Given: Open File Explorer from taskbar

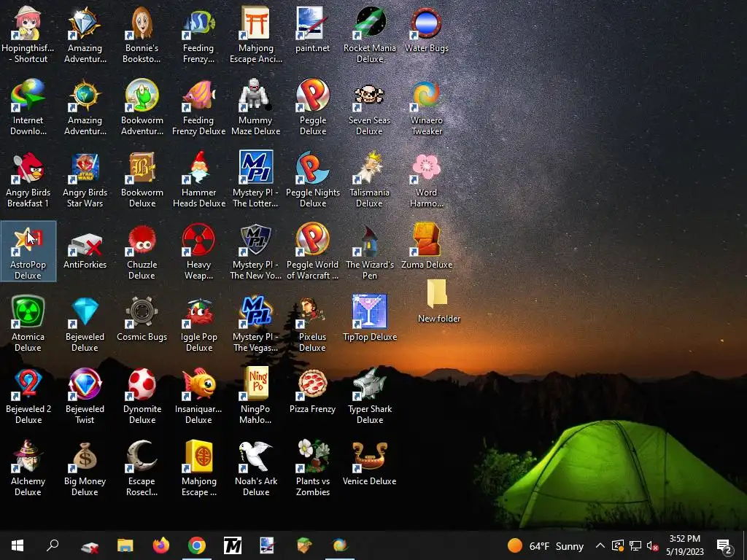Looking at the screenshot, I should pyautogui.click(x=125, y=545).
